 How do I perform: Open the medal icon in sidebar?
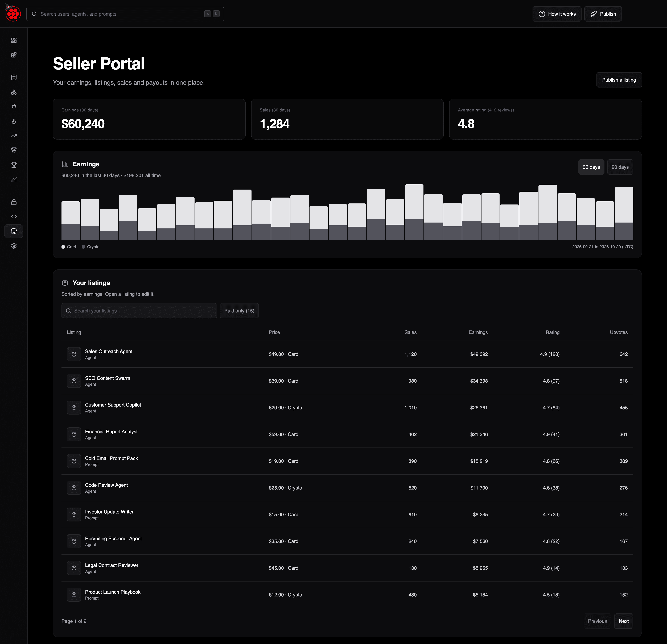pos(14,150)
